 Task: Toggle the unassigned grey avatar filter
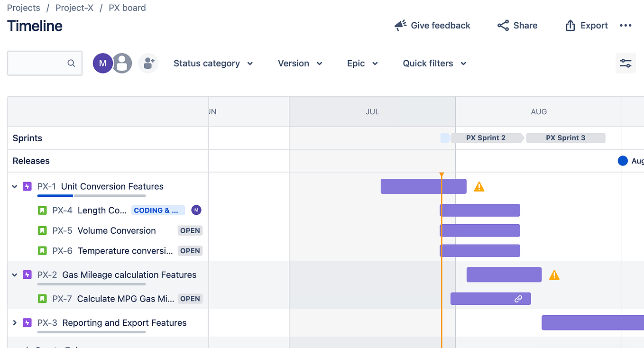click(x=122, y=63)
